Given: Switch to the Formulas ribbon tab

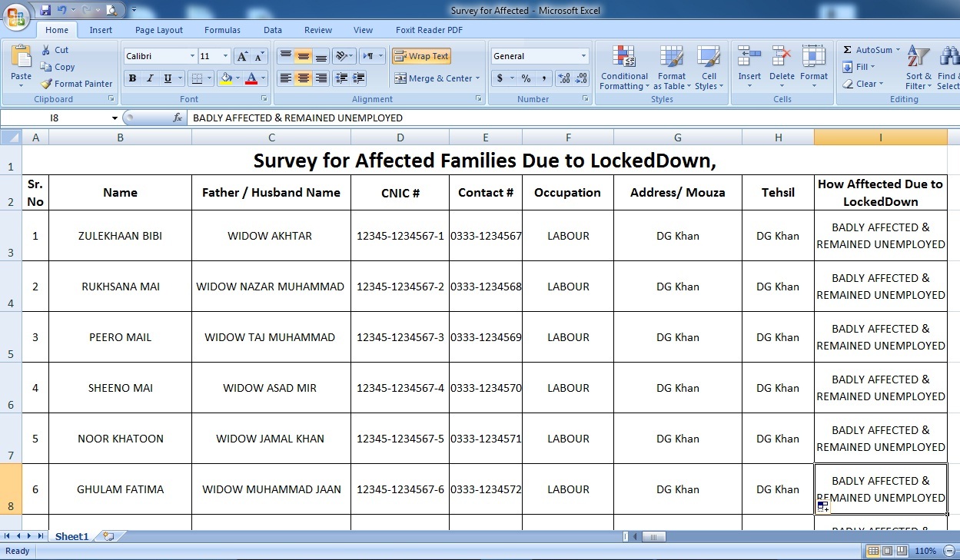Looking at the screenshot, I should (222, 30).
